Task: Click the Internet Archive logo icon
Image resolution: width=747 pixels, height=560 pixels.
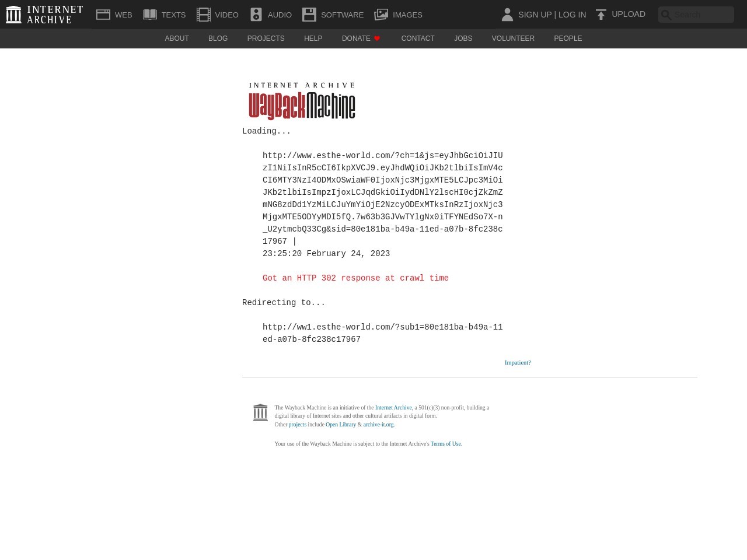Action: tap(13, 15)
